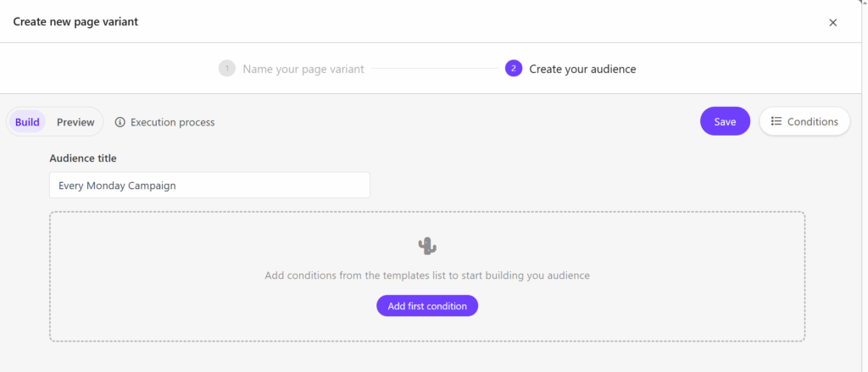This screenshot has width=868, height=372.
Task: Click the purple step 2 number circle
Action: pos(513,69)
